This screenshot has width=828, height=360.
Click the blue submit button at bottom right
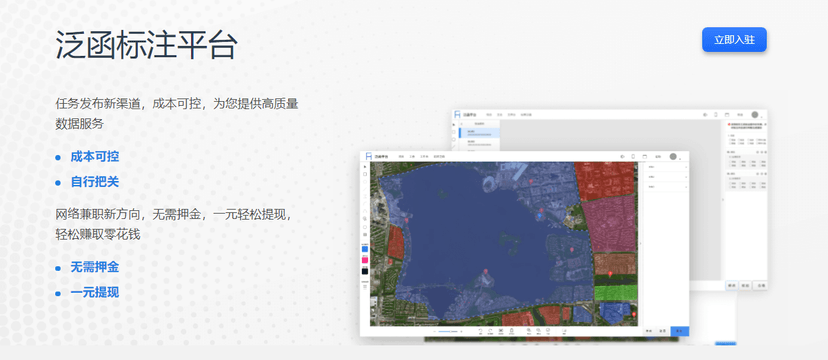point(680,331)
